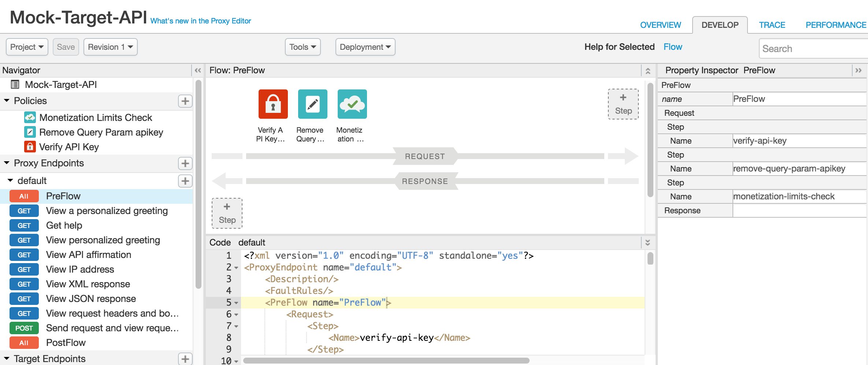Collapse the Property Inspector panel with arrows icon
Screen dimensions: 868x365
coord(858,70)
